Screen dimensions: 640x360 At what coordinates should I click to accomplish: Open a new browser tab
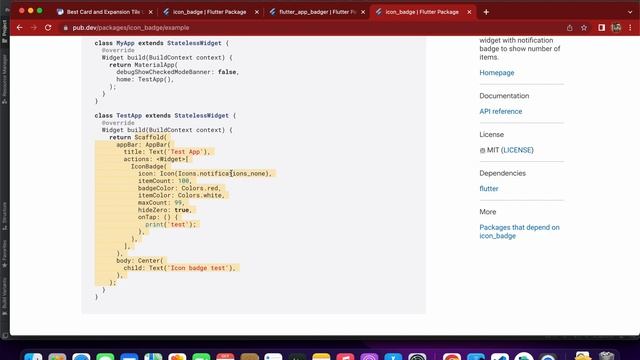(x=486, y=12)
